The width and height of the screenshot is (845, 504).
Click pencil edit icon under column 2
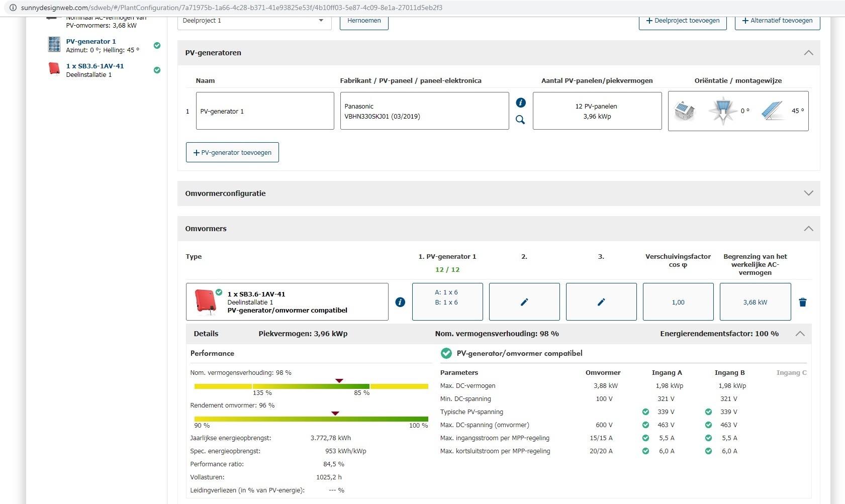524,302
